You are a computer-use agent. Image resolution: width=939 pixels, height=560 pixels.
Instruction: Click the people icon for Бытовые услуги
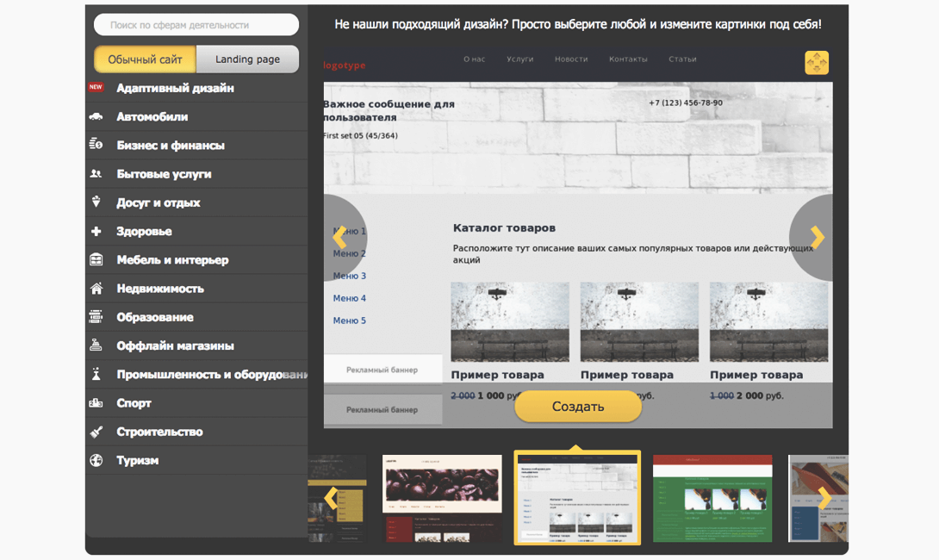[x=96, y=174]
